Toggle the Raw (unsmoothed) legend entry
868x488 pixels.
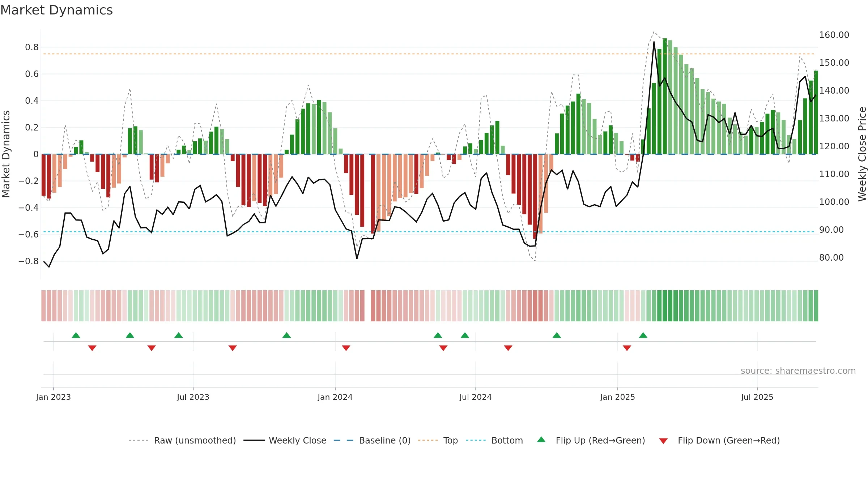(182, 440)
